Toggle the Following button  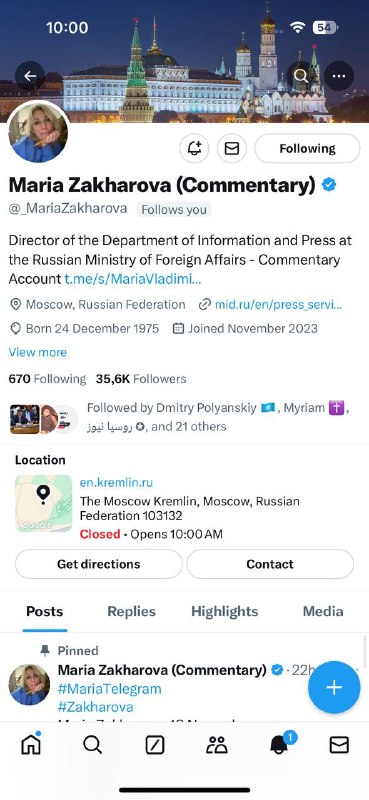[307, 148]
